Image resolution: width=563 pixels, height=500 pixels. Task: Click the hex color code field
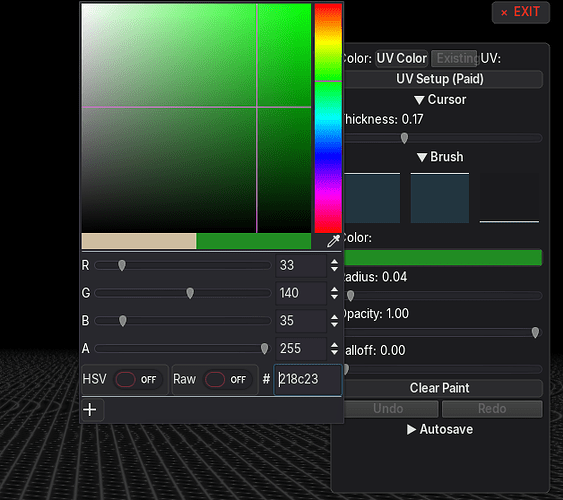[x=308, y=380]
